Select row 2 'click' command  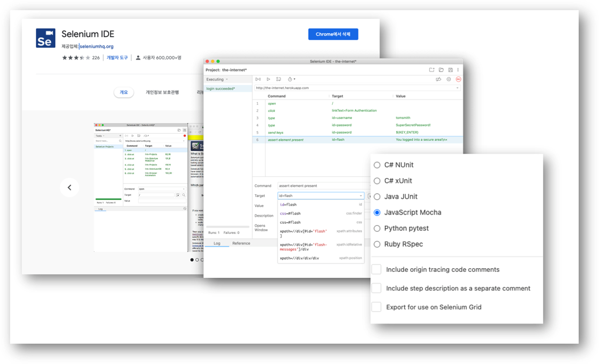[x=271, y=111]
